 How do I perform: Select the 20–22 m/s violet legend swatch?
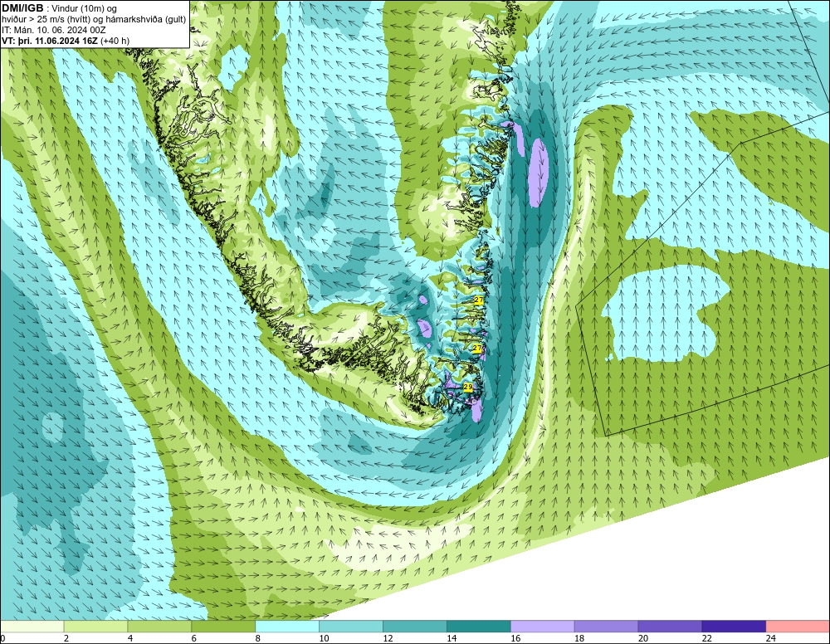point(670,627)
